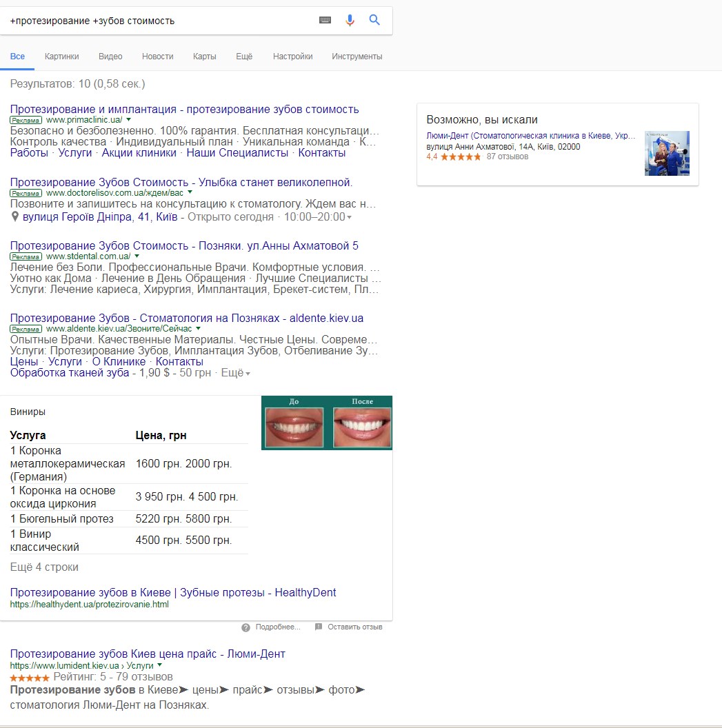Image resolution: width=722 pixels, height=728 pixels.
Task: Expand the primaclinic.ua ad URL arrow
Action: pos(129,120)
